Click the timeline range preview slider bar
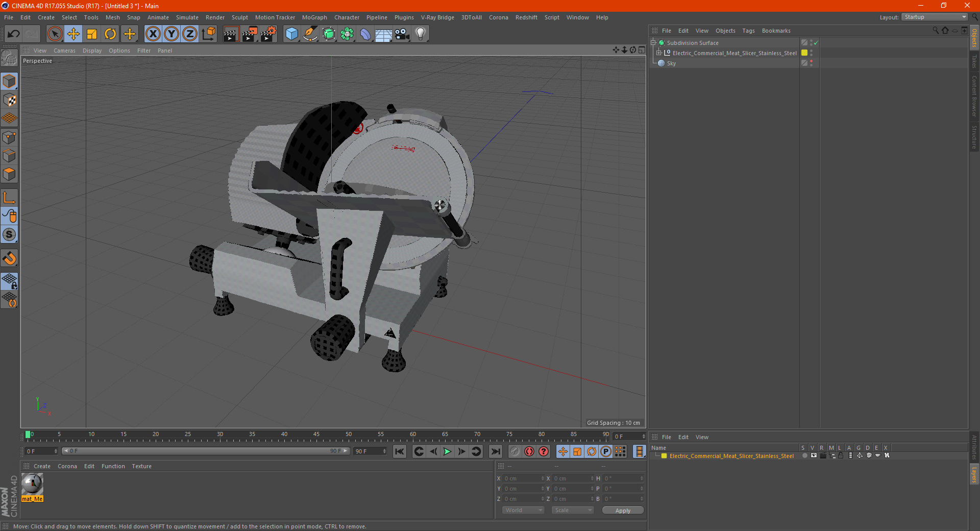The height and width of the screenshot is (531, 980). tap(205, 451)
